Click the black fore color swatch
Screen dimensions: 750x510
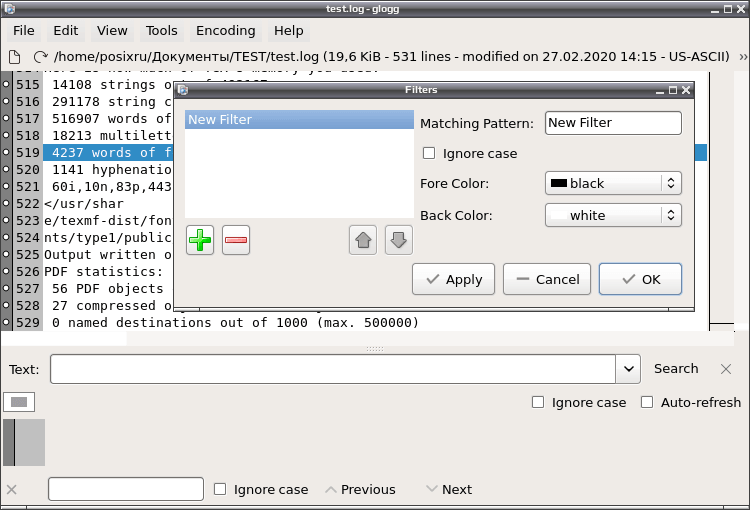(559, 183)
